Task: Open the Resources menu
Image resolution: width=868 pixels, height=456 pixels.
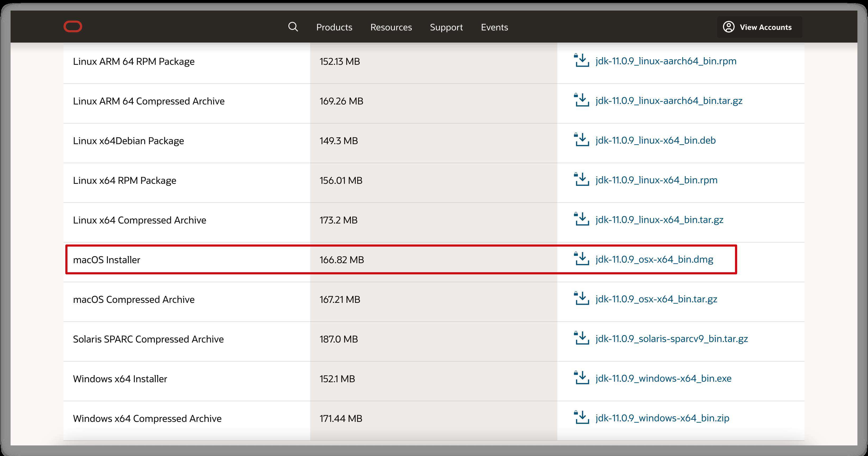Action: click(391, 27)
